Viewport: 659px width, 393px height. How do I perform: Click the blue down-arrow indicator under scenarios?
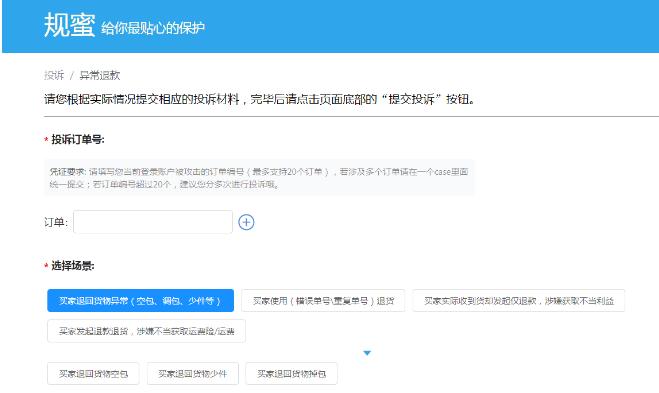click(x=367, y=353)
